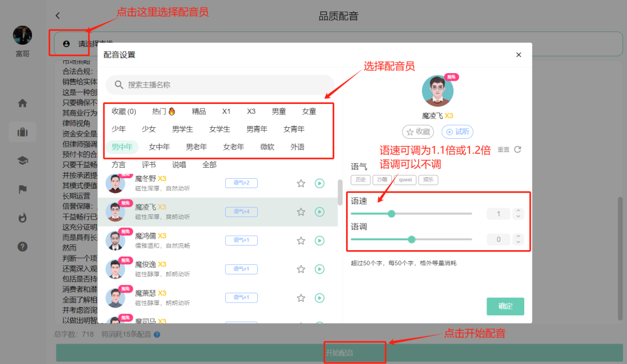Choose the 沙雕 tone tag
This screenshot has width=627, height=364.
point(382,179)
